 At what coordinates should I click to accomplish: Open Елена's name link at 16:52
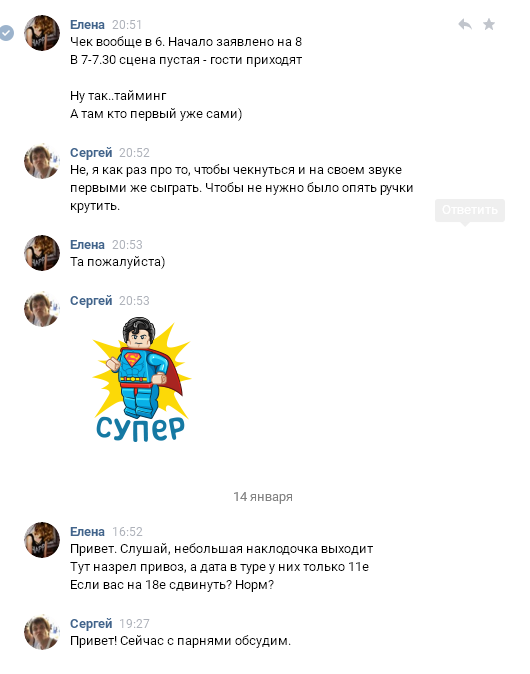point(87,532)
